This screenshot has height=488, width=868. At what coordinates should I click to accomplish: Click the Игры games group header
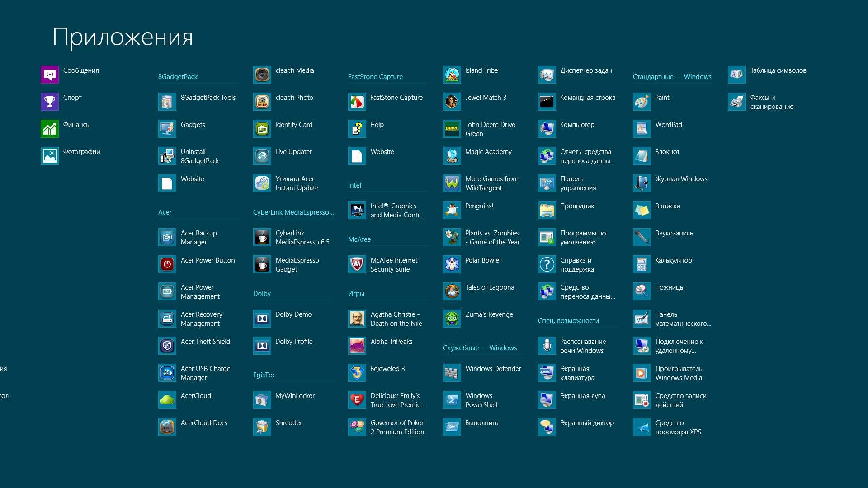[356, 294]
